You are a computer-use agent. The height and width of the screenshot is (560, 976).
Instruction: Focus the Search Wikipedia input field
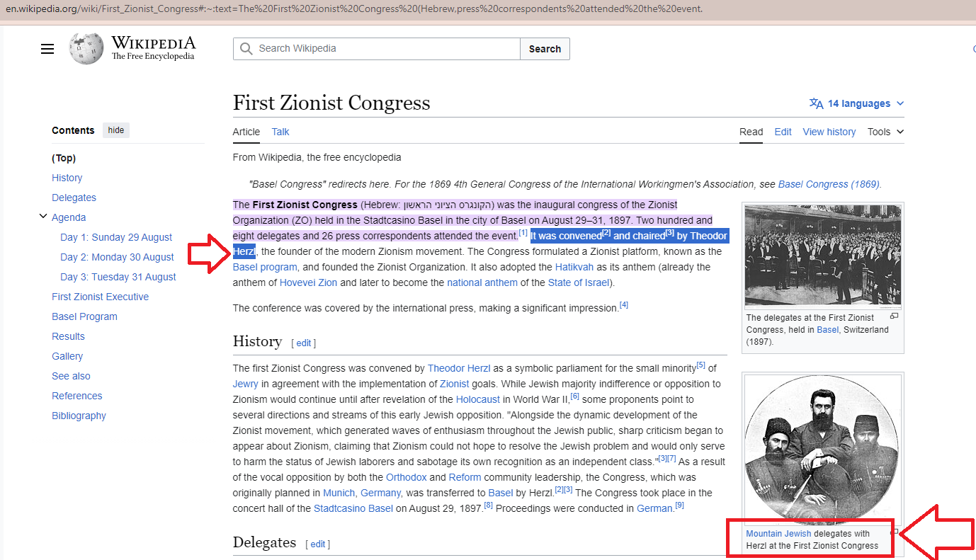(377, 49)
